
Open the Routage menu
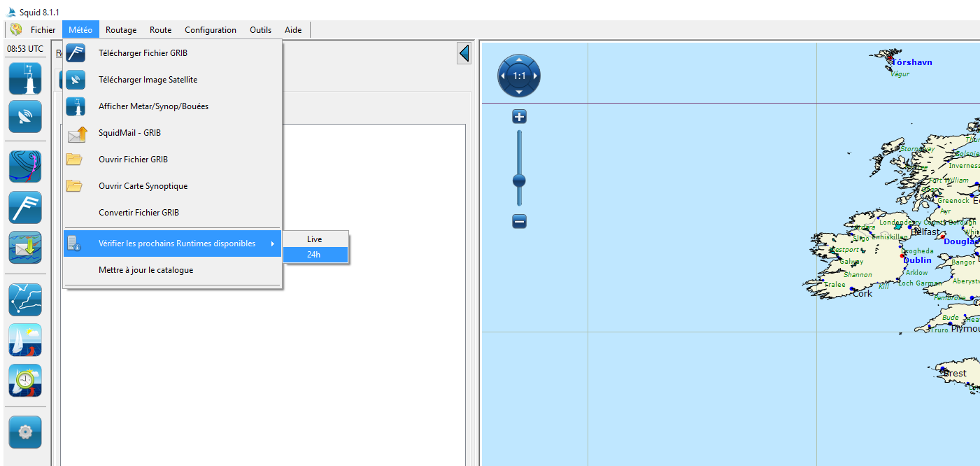tap(121, 30)
